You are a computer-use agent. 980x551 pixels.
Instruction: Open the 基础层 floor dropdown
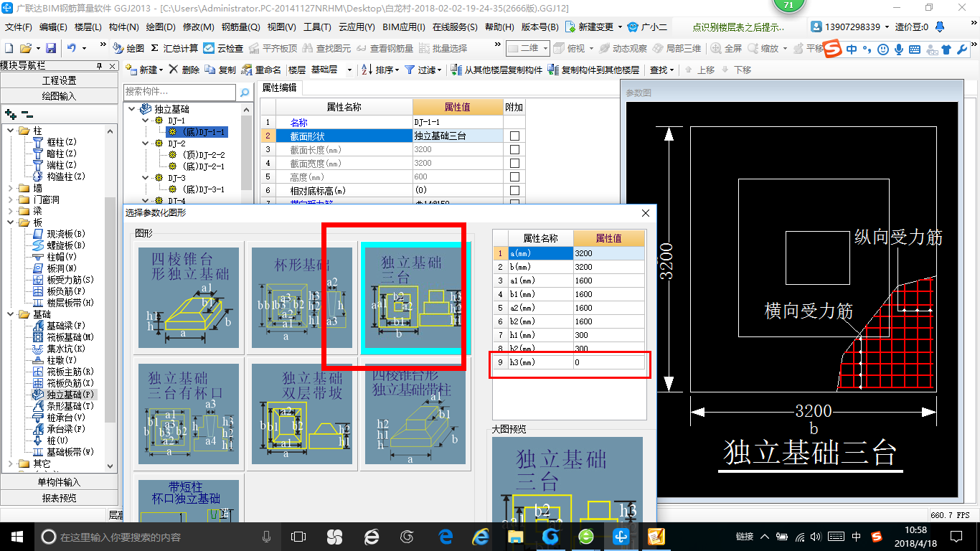coord(349,70)
